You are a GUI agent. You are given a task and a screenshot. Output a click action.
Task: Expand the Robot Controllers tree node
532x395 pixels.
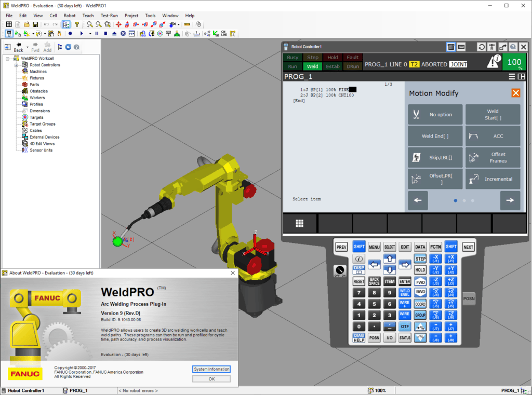pyautogui.click(x=16, y=65)
